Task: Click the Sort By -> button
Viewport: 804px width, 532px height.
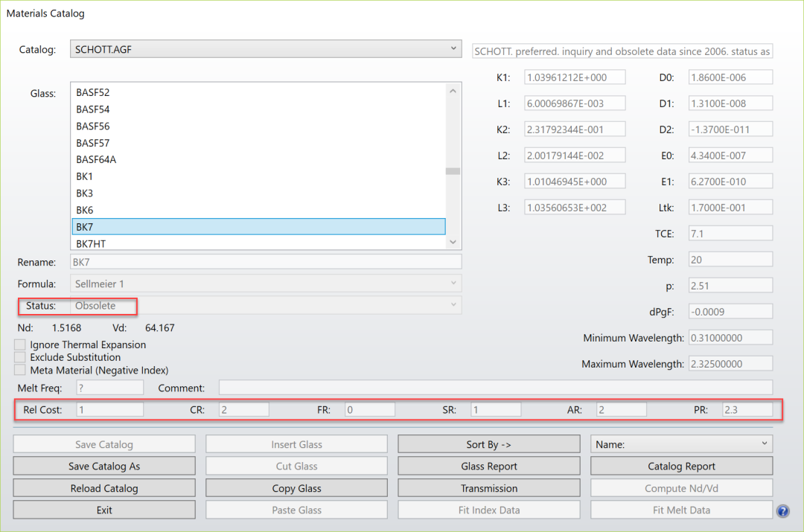Action: pyautogui.click(x=488, y=443)
